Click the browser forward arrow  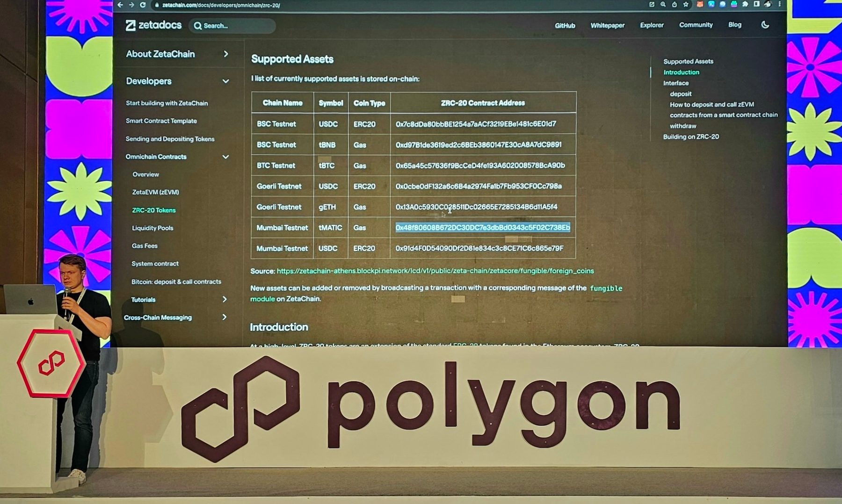(x=131, y=5)
